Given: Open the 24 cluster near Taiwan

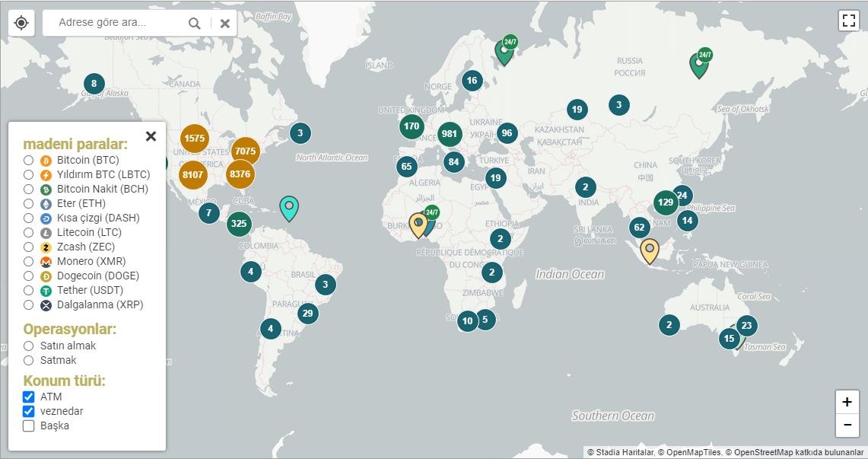Looking at the screenshot, I should click(682, 196).
